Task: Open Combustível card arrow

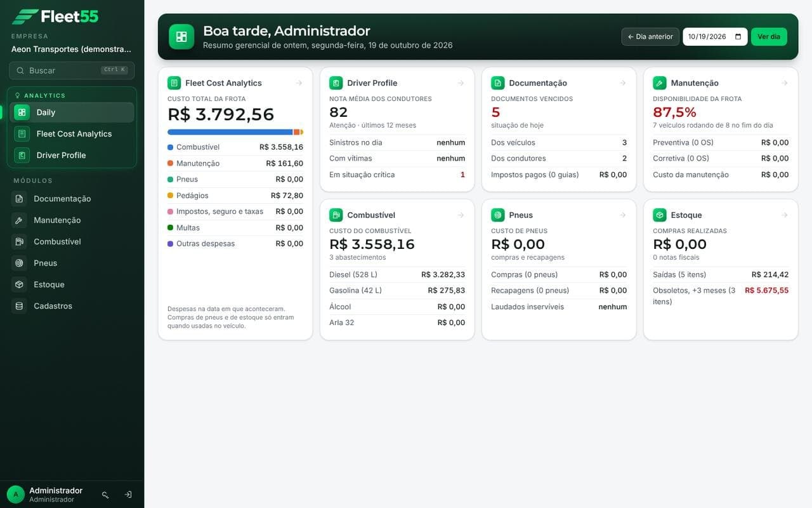Action: tap(461, 215)
